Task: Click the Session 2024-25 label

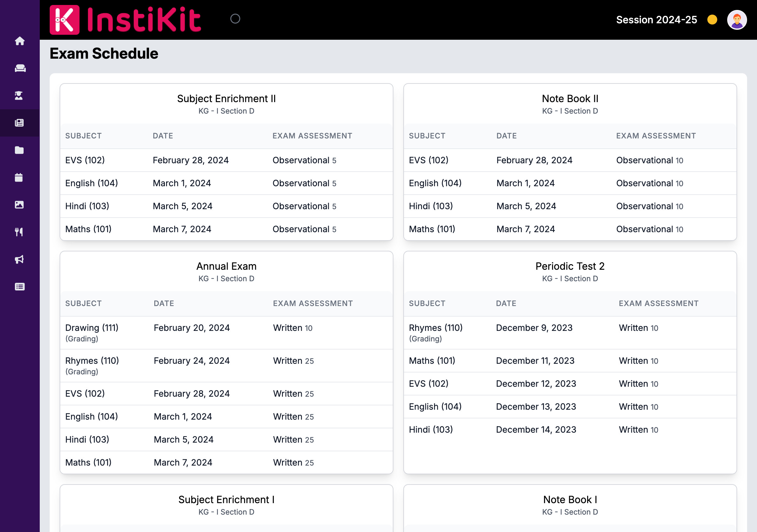Action: click(656, 20)
